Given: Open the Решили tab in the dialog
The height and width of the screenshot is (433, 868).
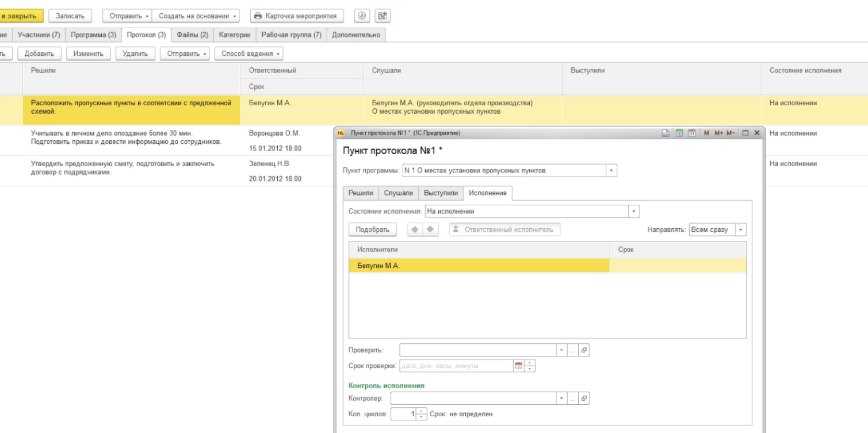Looking at the screenshot, I should pyautogui.click(x=361, y=193).
